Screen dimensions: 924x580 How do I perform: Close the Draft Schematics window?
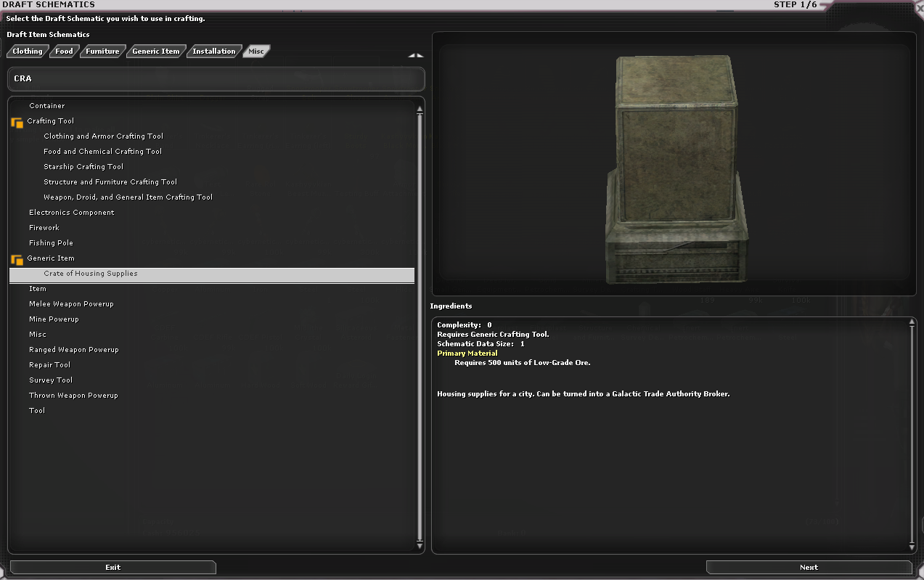[x=919, y=7]
